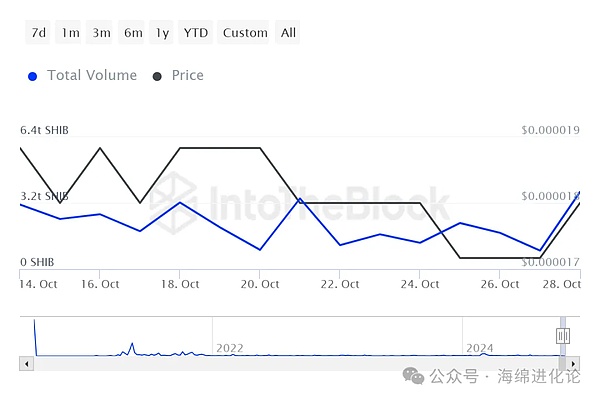The image size is (600, 400).
Task: Select the YTD range
Action: coord(196,33)
